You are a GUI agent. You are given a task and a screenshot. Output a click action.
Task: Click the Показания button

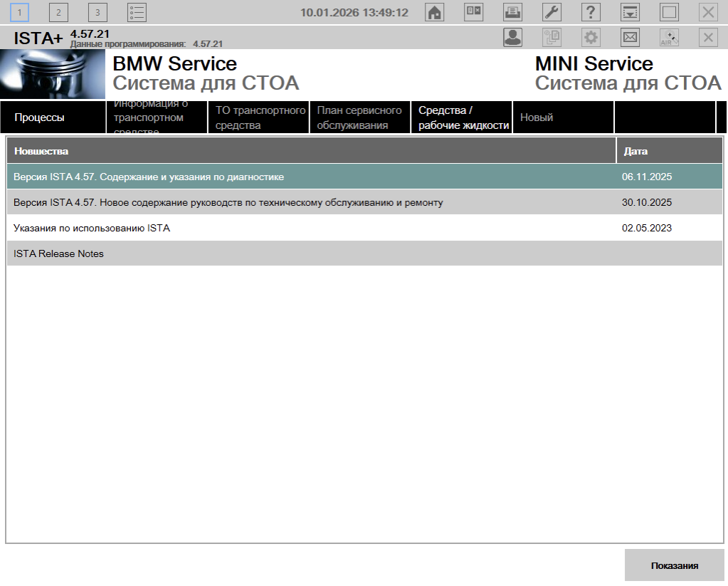(674, 565)
